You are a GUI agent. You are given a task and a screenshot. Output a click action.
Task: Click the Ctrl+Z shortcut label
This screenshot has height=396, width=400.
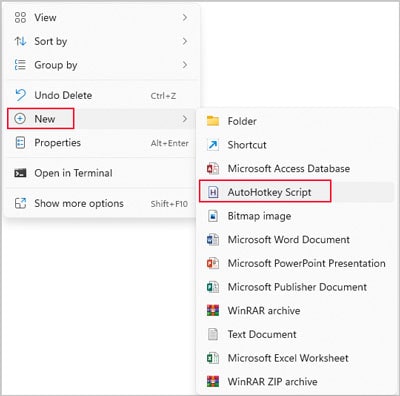pyautogui.click(x=163, y=96)
